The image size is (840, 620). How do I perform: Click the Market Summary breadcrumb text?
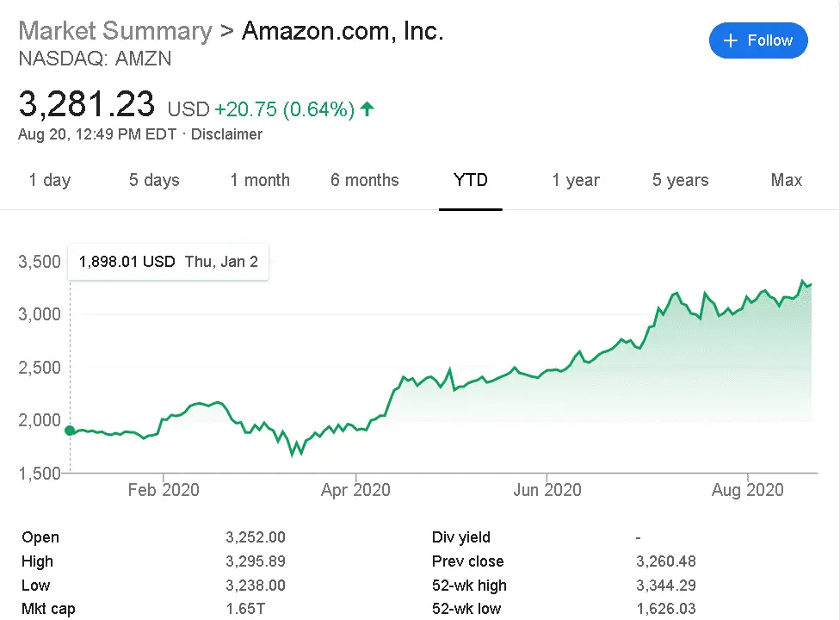point(115,31)
